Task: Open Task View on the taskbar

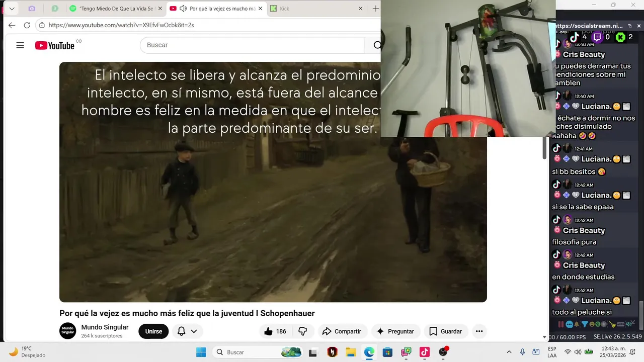Action: (313, 352)
